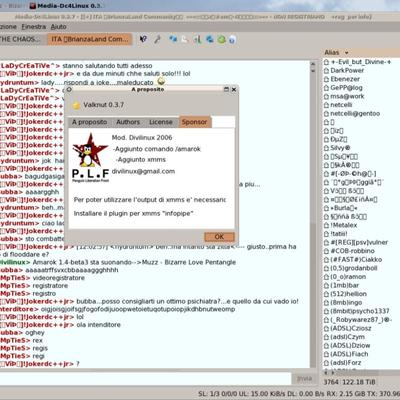Viewport: 400px width, 400px height.
Task: Select the Sponsor tab in the dialog
Action: coord(194,122)
